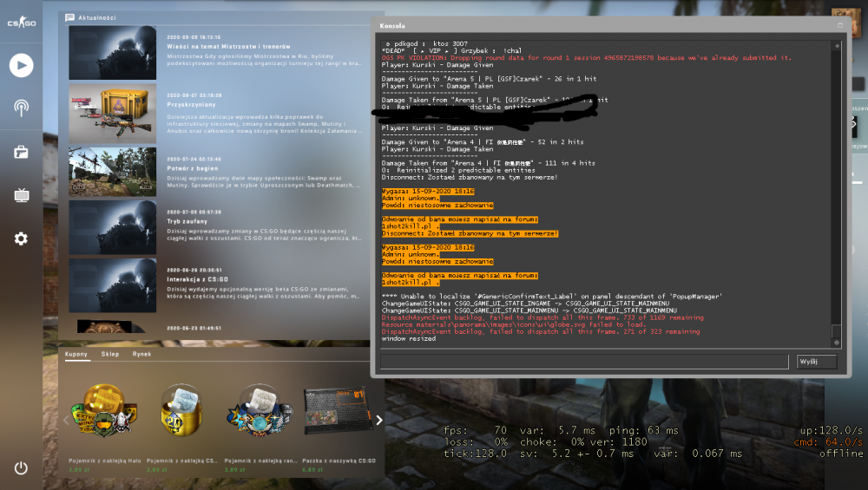
Task: Show next store items with right arrow
Action: pyautogui.click(x=379, y=421)
